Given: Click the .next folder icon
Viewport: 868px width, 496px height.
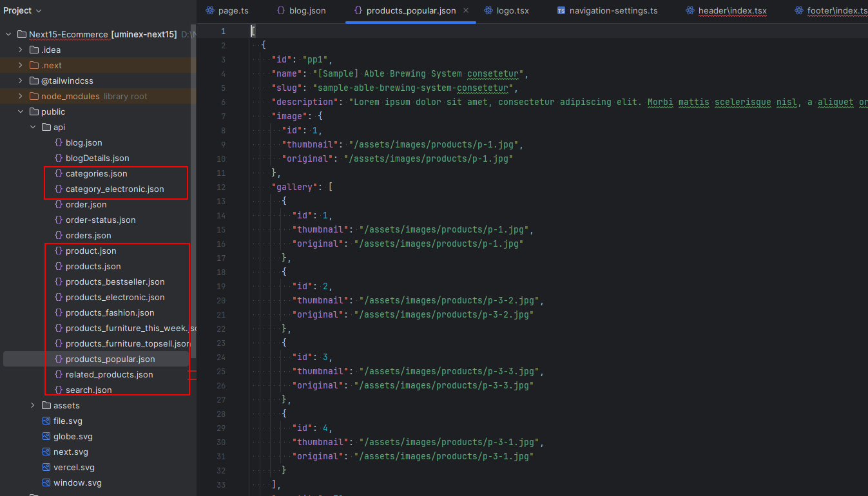Looking at the screenshot, I should pyautogui.click(x=34, y=65).
